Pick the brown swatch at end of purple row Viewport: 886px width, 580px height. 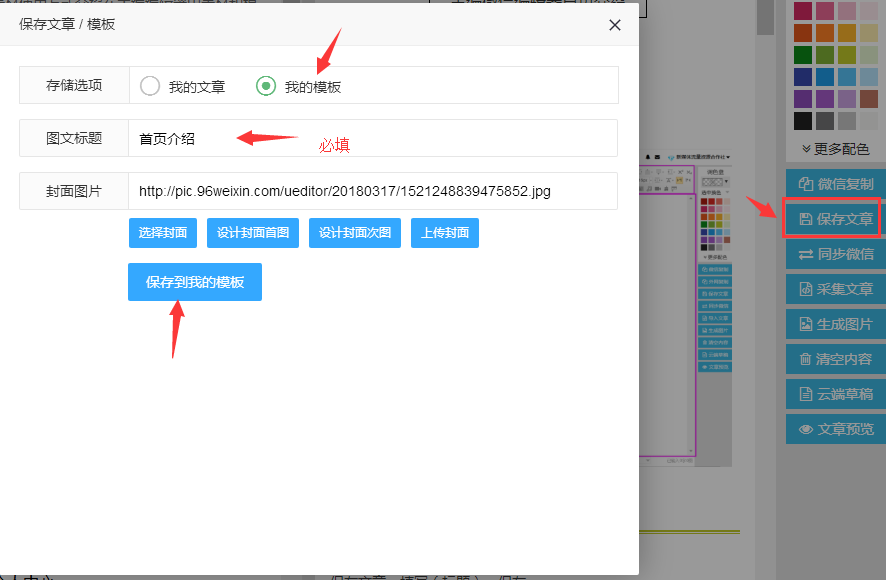[x=868, y=99]
